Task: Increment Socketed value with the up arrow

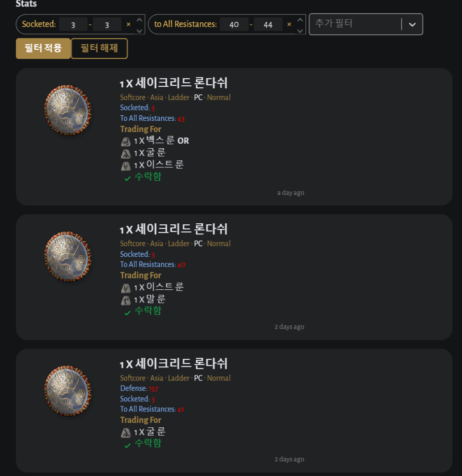Action: tap(138, 20)
